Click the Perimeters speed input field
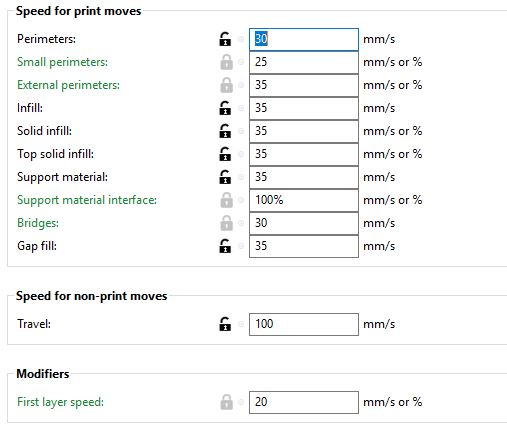The image size is (507, 431). point(304,39)
